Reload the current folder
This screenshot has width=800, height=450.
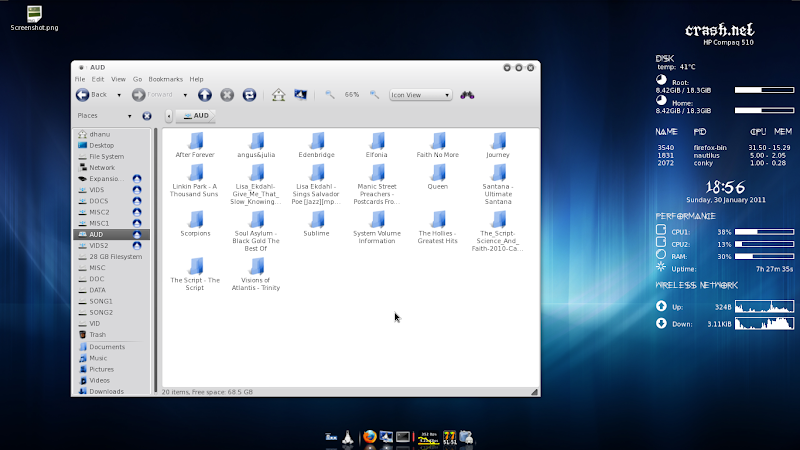pyautogui.click(x=249, y=95)
